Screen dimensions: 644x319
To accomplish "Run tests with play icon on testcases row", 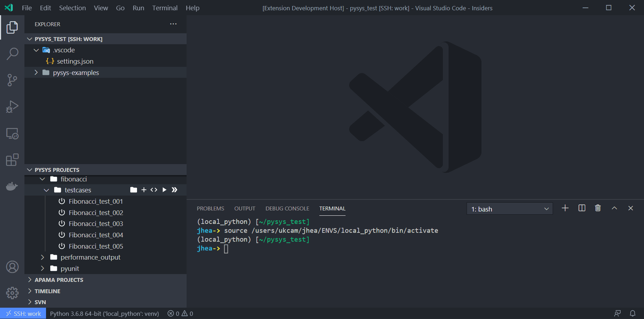I will [x=164, y=190].
